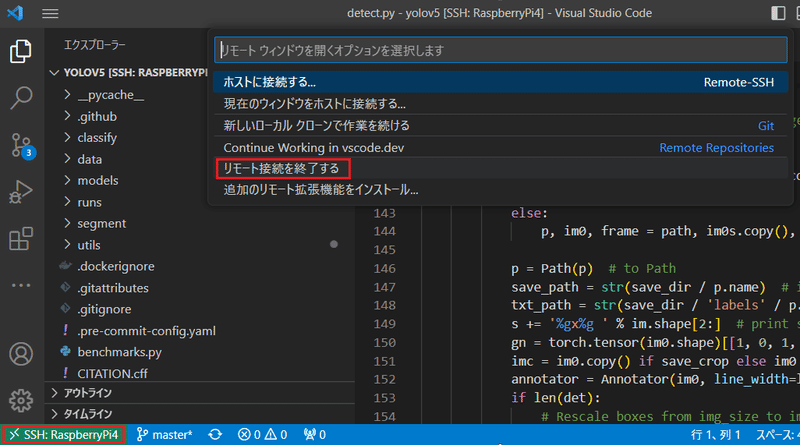This screenshot has height=445, width=800.
Task: Expand the classify folder
Action: coord(97,138)
